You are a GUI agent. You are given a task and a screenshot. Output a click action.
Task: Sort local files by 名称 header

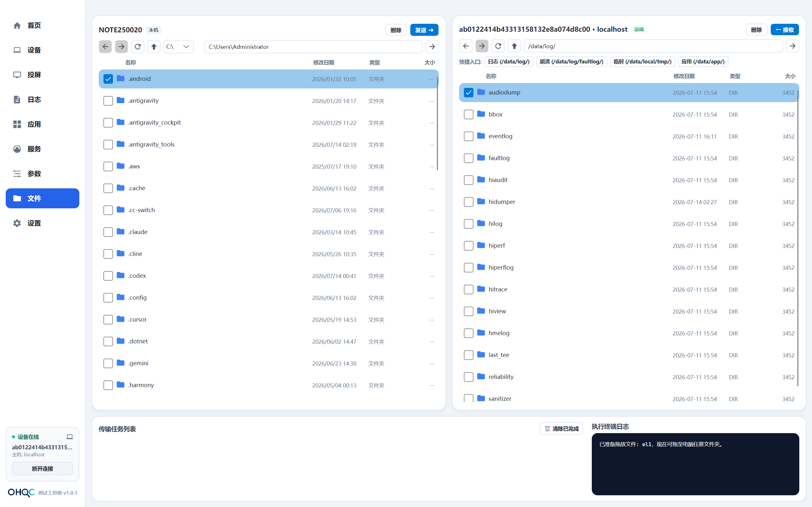pos(130,63)
